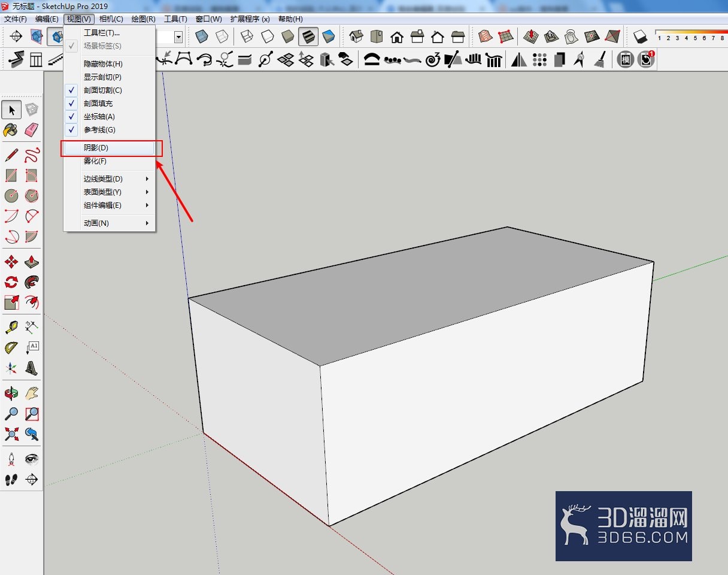Screen dimensions: 728x575
Task: Pick the Paint Bucket tool
Action: (x=11, y=130)
